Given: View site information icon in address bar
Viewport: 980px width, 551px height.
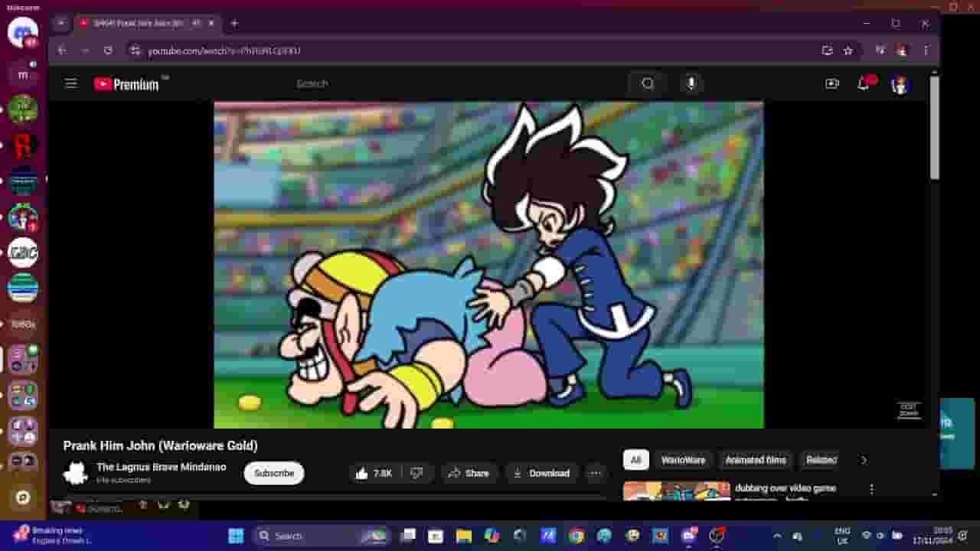Looking at the screenshot, I should click(135, 51).
